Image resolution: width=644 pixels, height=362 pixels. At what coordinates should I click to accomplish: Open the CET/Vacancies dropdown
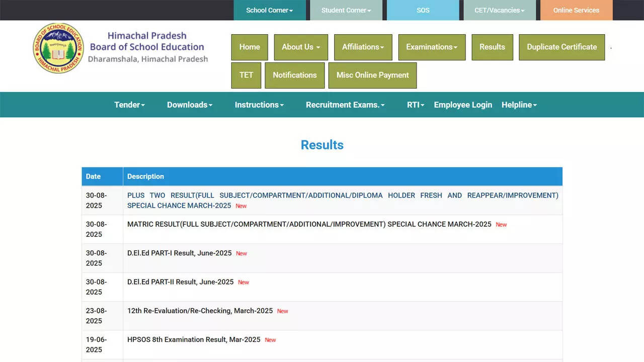499,10
